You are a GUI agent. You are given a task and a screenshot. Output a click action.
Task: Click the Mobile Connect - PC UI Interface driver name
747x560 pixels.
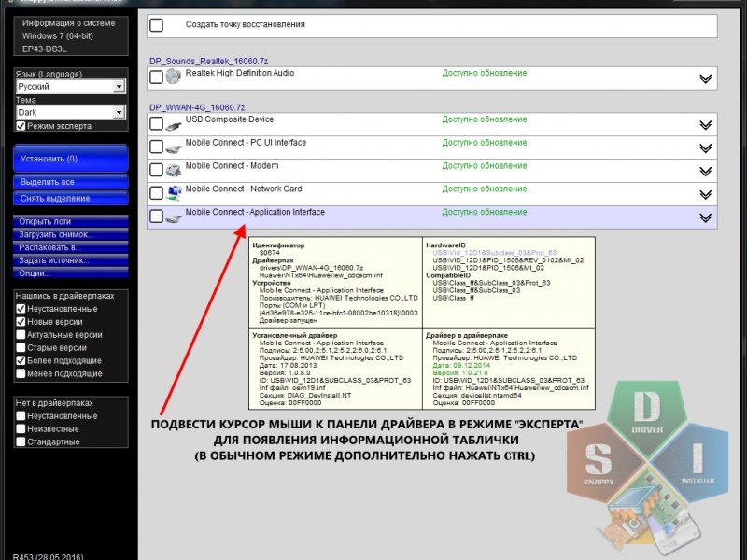[x=246, y=143]
